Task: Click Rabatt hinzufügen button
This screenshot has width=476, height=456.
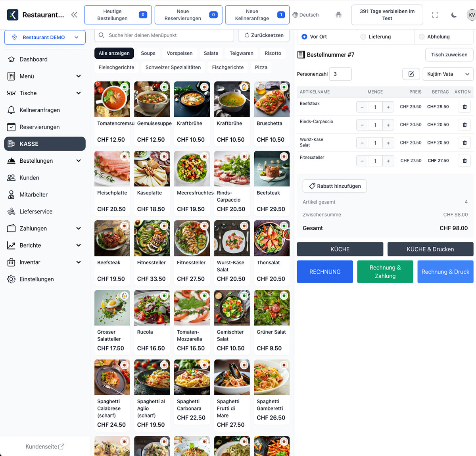Action: point(335,186)
